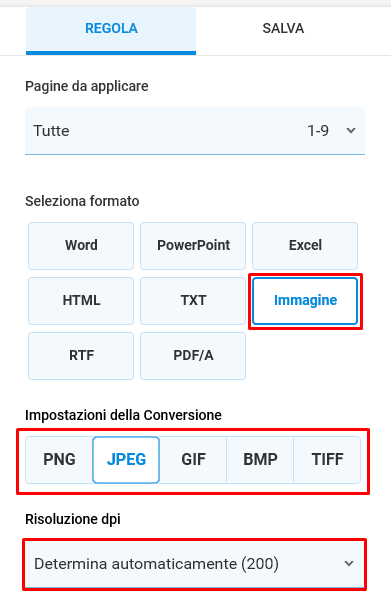Set image type to PNG
The height and width of the screenshot is (604, 391).
[x=59, y=460]
